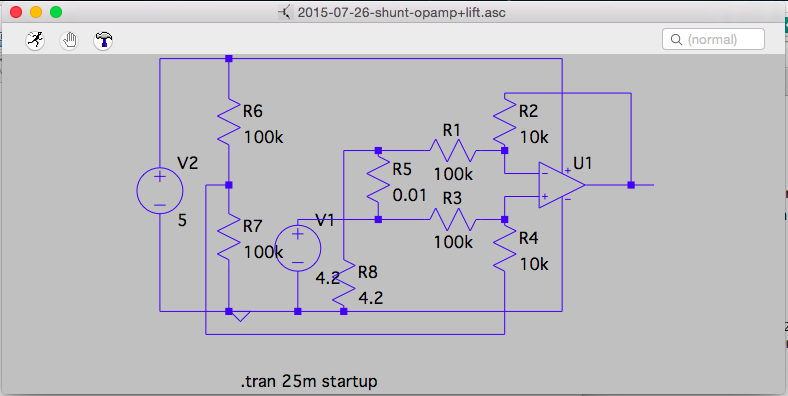Viewport: 788px width, 396px height.
Task: Click the window title shunt-opamp+lift.asc
Action: (402, 12)
